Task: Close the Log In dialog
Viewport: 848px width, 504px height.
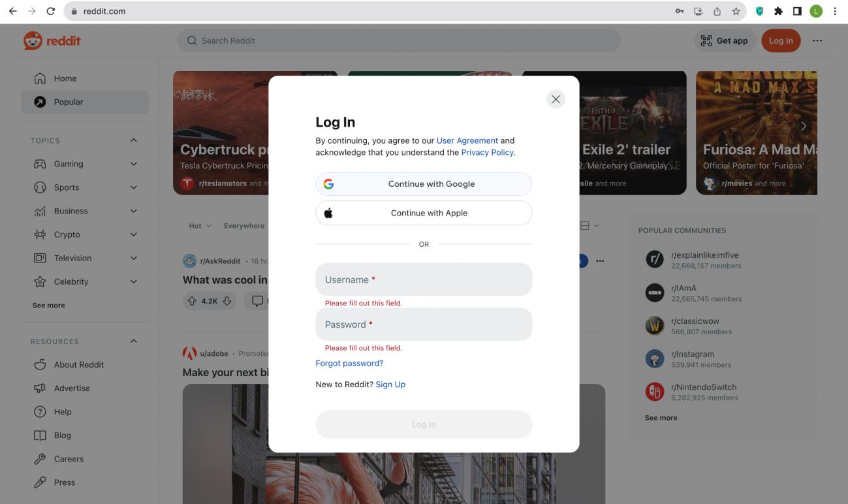Action: [x=556, y=99]
